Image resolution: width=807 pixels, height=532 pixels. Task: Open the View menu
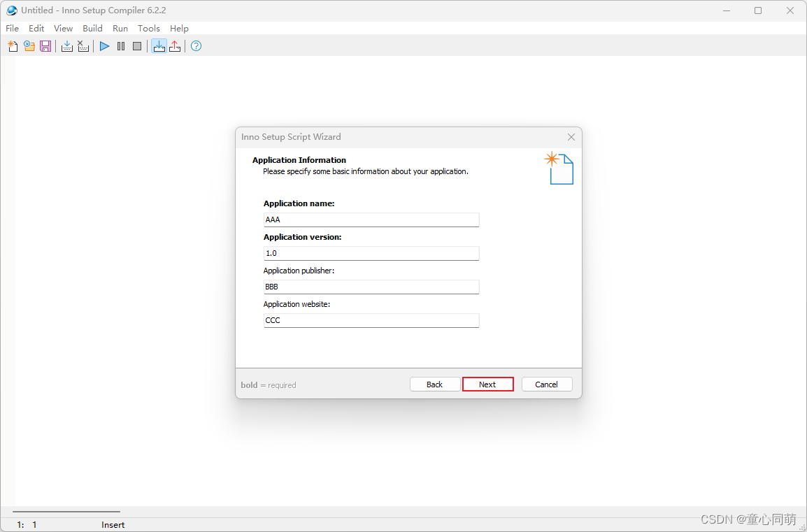64,28
